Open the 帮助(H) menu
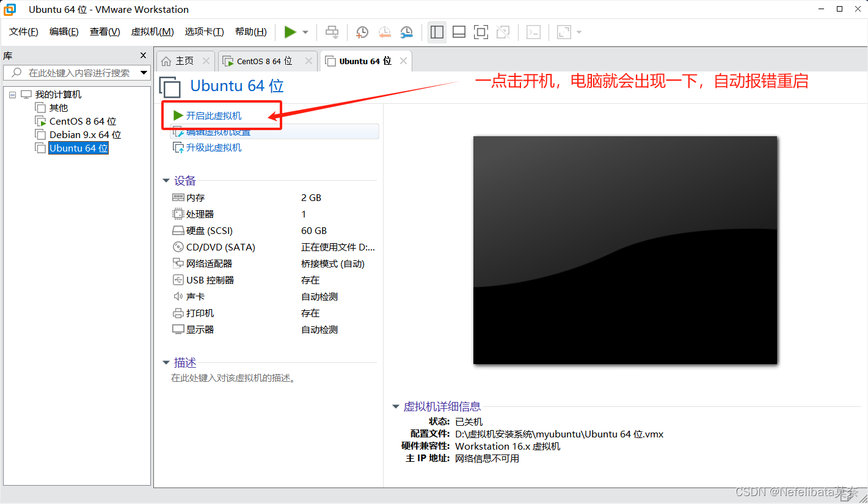868x504 pixels. 251,32
